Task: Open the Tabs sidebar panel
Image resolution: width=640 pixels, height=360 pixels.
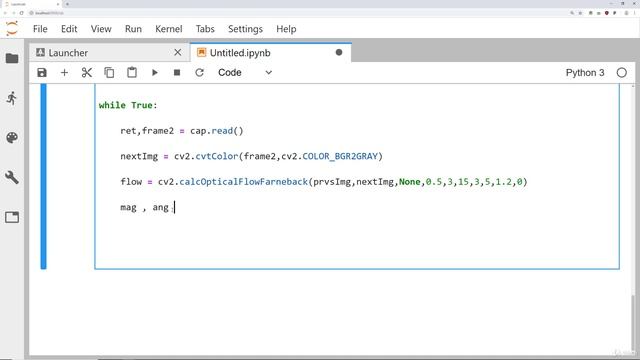Action: [x=12, y=217]
